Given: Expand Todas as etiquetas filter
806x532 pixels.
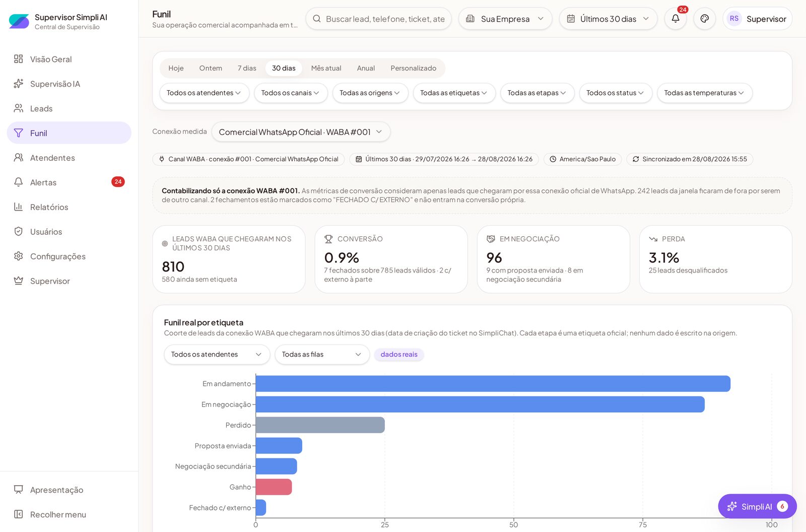Looking at the screenshot, I should pyautogui.click(x=454, y=93).
